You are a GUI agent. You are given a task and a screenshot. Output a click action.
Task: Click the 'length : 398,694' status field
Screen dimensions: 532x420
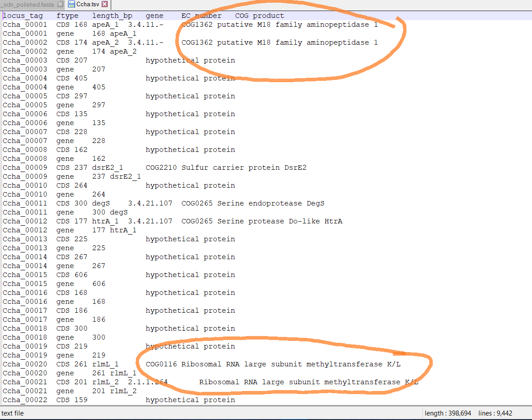pos(448,413)
